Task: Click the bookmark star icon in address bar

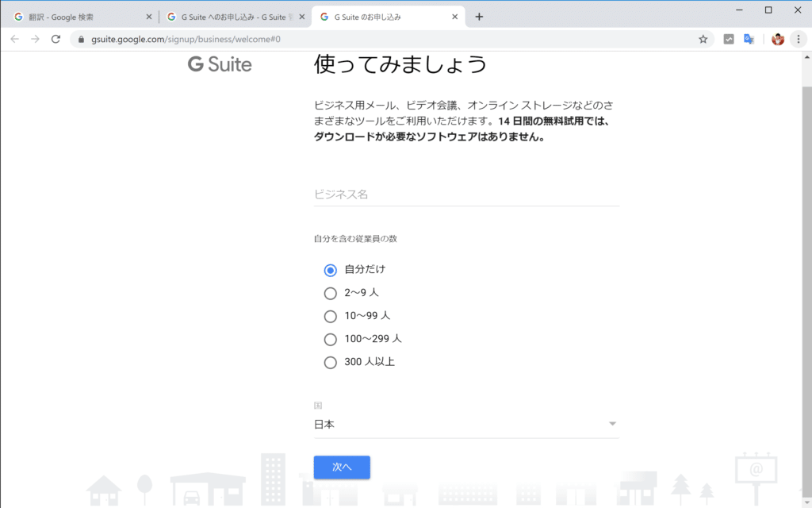Action: (703, 37)
